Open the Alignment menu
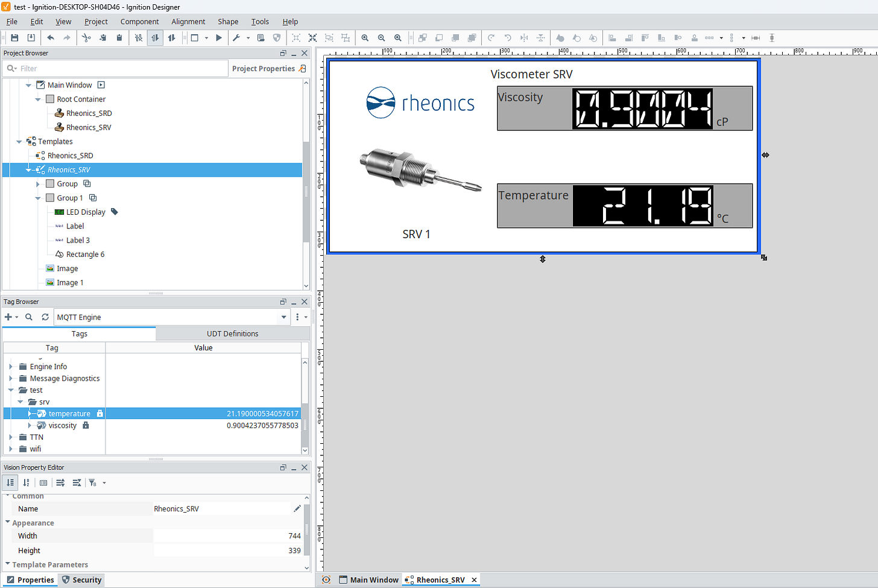Screen dimensions: 878x588 (x=188, y=22)
